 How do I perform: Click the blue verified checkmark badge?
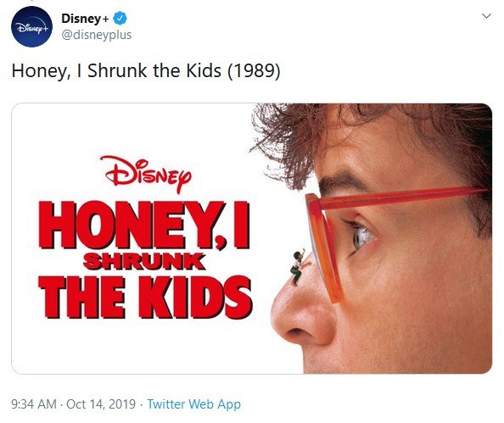[120, 19]
